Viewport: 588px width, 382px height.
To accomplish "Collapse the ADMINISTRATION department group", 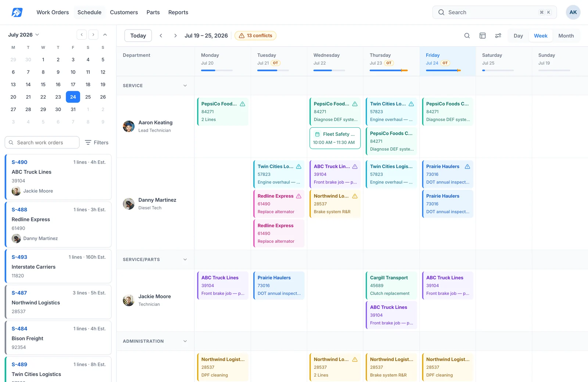I will (185, 341).
